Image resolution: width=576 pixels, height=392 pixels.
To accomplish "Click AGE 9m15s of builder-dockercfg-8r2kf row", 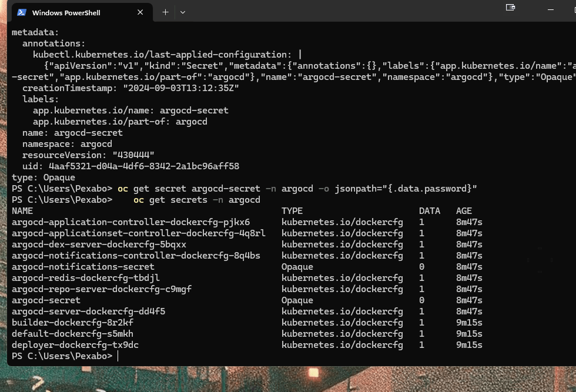I will [x=469, y=323].
